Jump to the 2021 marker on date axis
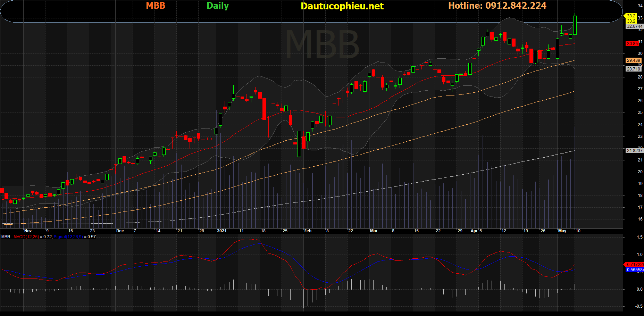Screen dimensions: 644x316 pyautogui.click(x=221, y=231)
